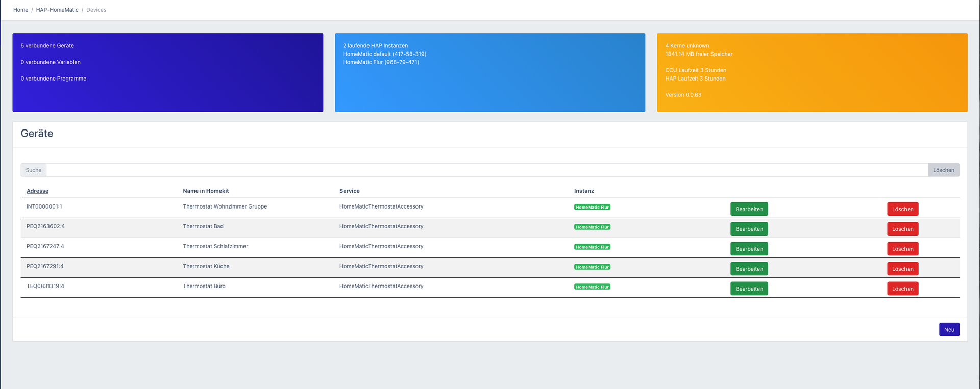
Task: Select the HomeMatic Flur badge for TEQ0831319:4
Action: pyautogui.click(x=592, y=287)
